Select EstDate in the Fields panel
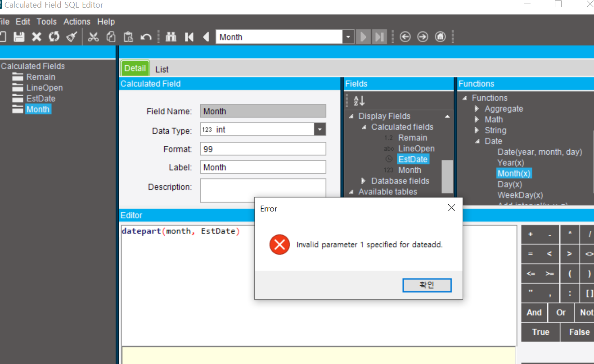 (x=413, y=159)
